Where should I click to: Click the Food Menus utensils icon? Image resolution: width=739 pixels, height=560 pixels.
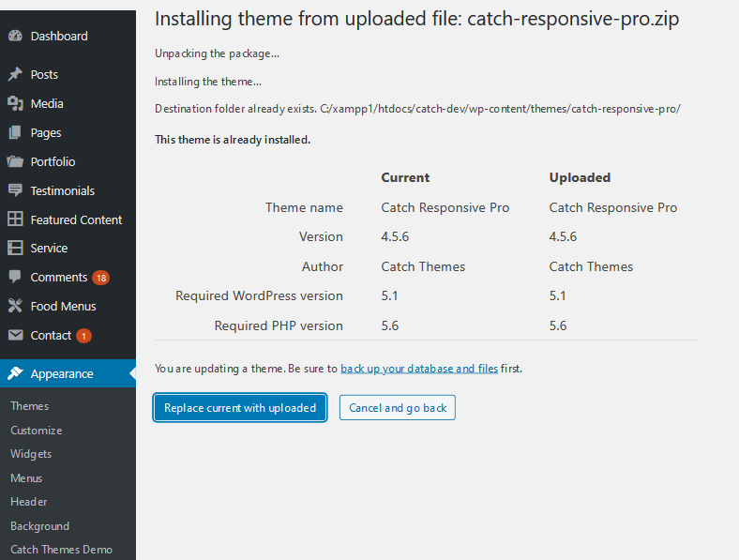[15, 306]
